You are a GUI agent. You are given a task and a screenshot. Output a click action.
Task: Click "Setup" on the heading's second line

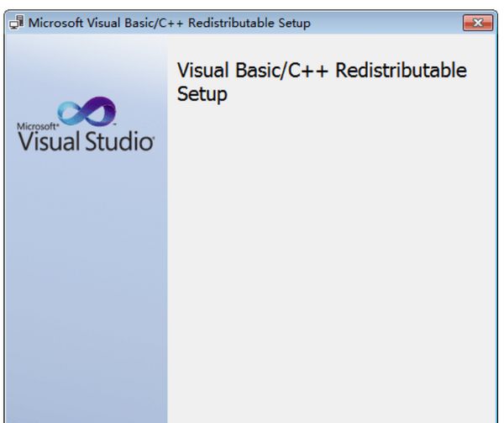click(x=202, y=95)
